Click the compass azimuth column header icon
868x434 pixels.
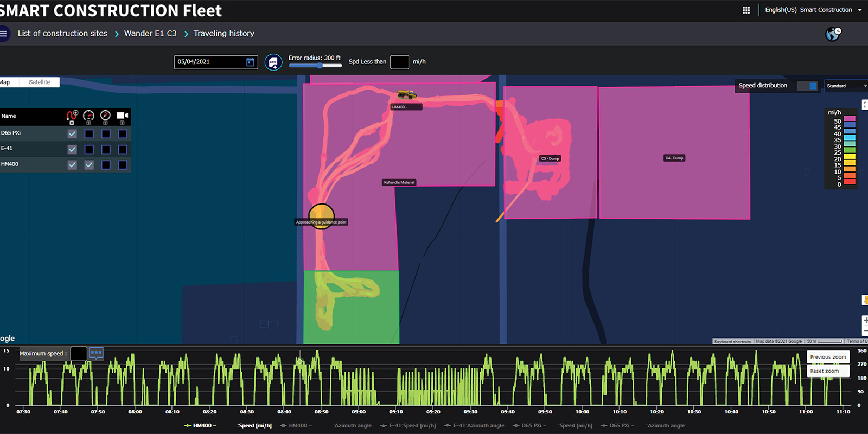(x=106, y=116)
